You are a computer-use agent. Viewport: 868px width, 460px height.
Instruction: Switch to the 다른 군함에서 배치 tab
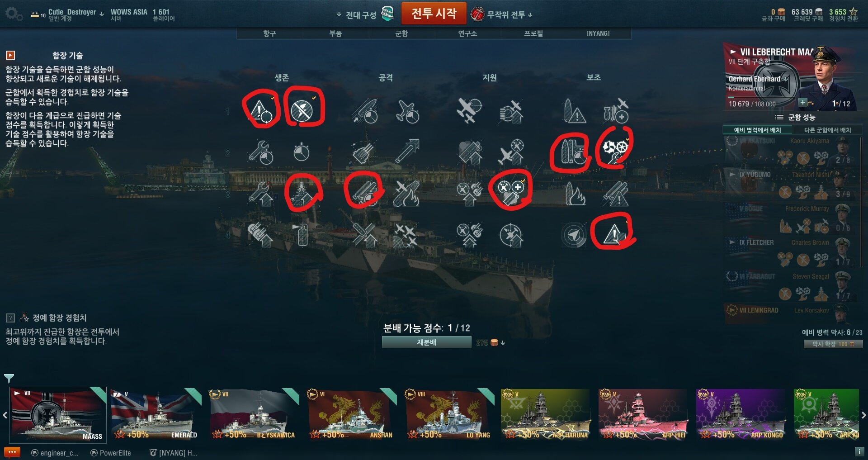pyautogui.click(x=827, y=130)
